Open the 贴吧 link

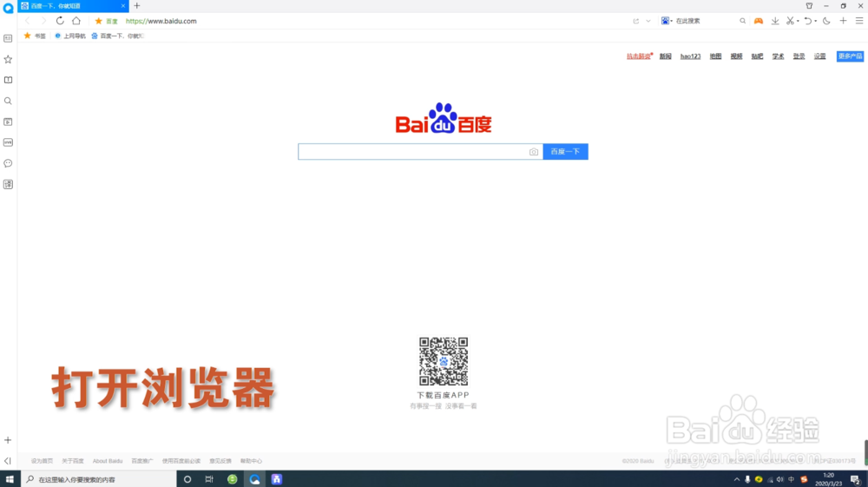[x=757, y=56]
